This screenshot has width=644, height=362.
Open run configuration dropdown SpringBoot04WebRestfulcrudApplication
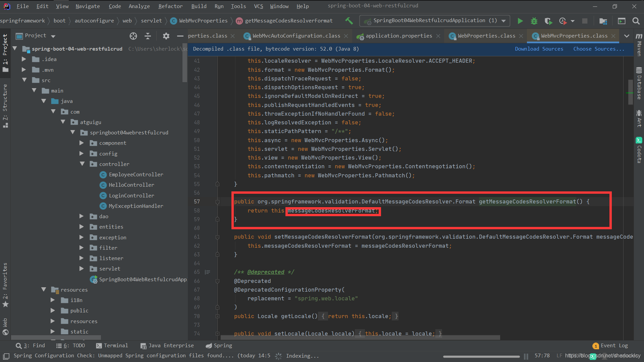coord(435,21)
